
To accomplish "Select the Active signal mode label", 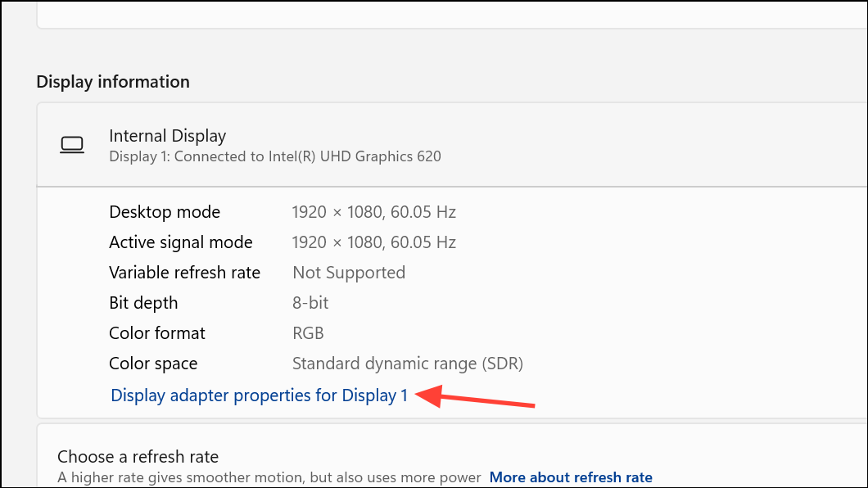I will [x=181, y=242].
